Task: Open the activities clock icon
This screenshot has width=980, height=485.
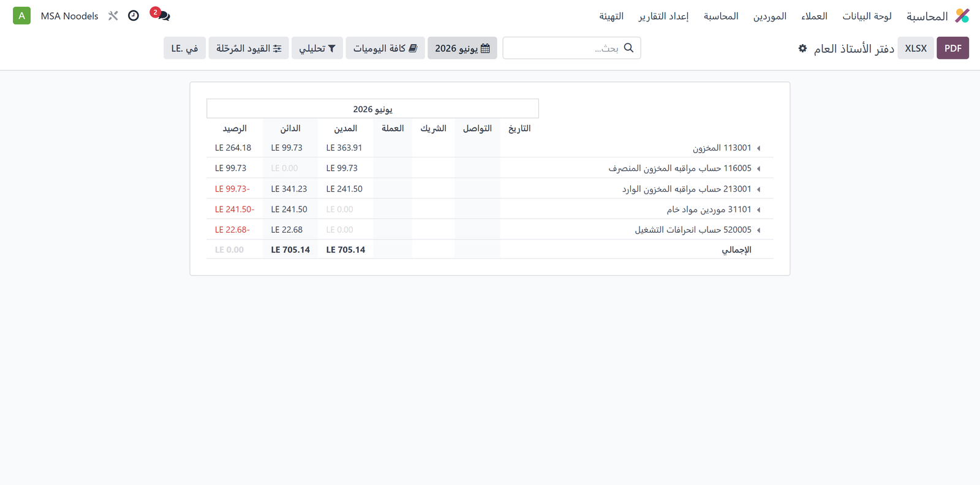Action: pyautogui.click(x=134, y=16)
